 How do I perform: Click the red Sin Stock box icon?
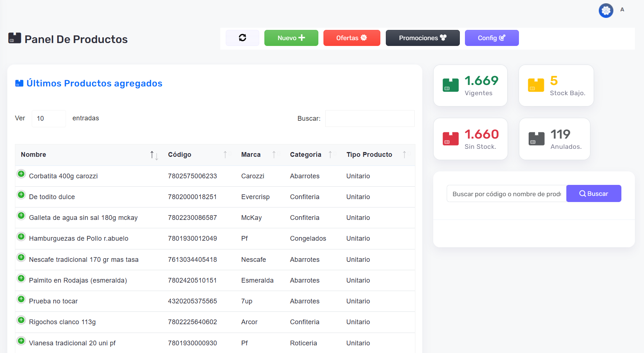[x=450, y=139]
